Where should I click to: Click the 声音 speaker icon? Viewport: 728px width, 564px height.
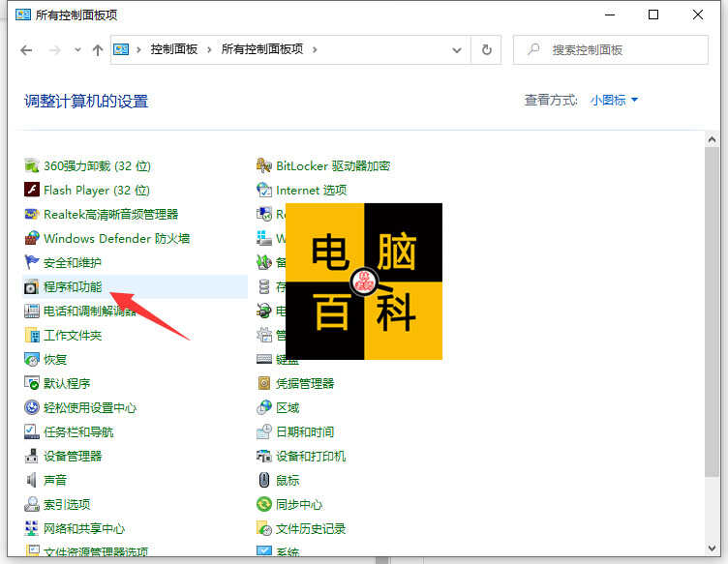pos(32,480)
